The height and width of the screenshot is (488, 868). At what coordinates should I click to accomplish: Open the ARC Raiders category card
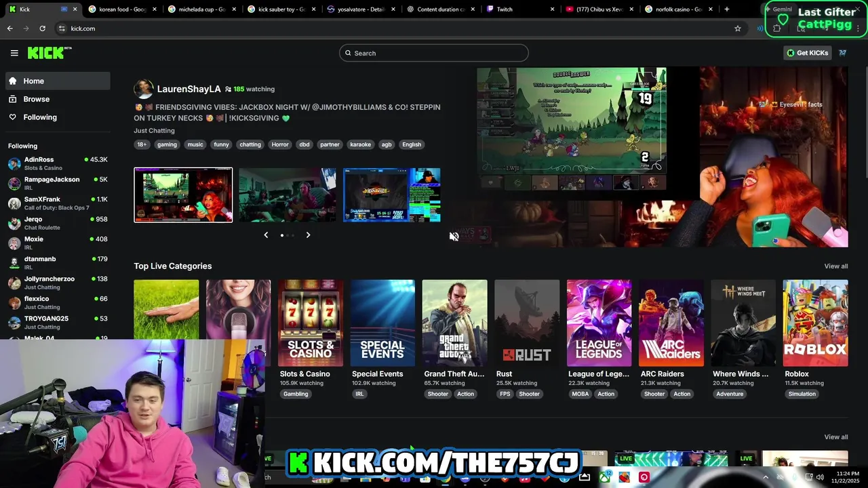click(x=671, y=323)
